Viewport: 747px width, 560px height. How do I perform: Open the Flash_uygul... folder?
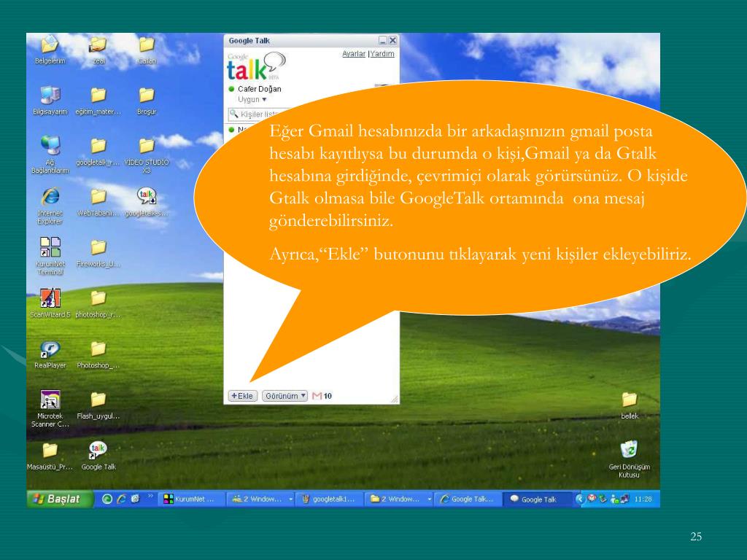click(98, 405)
